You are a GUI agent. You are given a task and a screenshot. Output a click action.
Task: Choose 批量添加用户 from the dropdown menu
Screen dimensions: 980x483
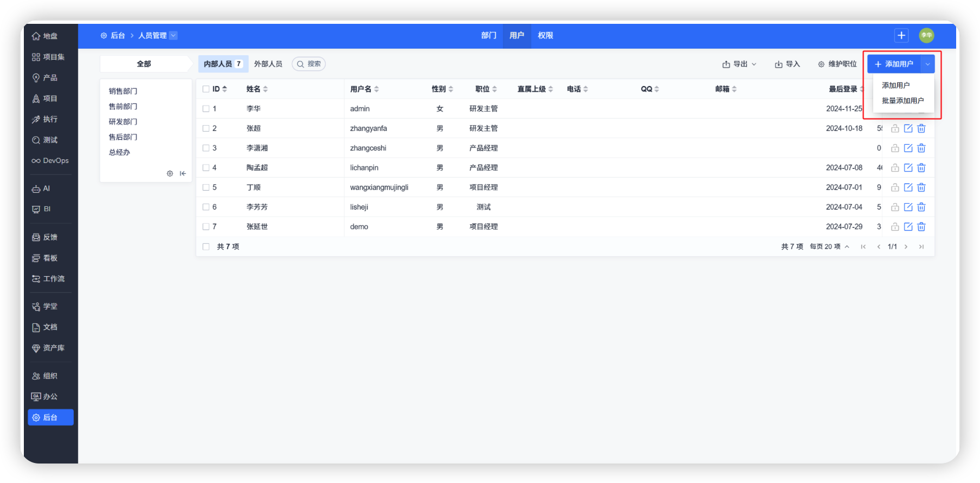(903, 101)
